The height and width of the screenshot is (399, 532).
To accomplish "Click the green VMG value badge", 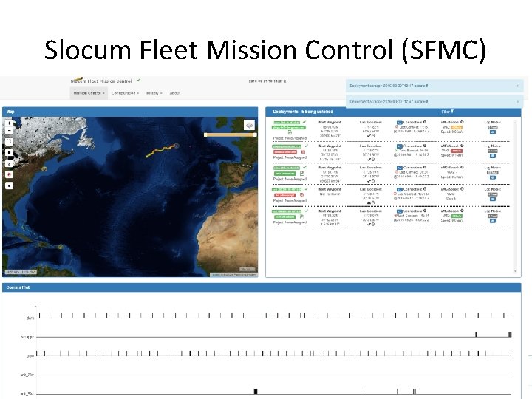I will [457, 216].
